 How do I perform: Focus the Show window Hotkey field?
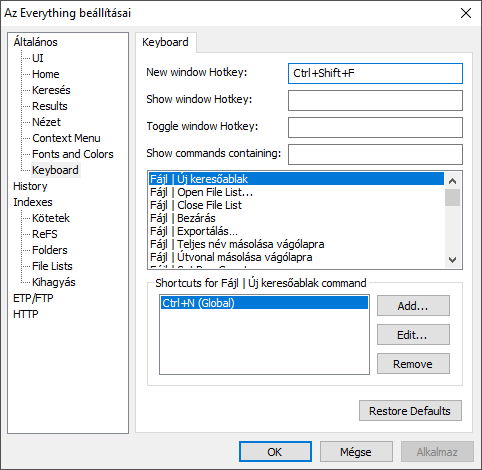click(375, 100)
